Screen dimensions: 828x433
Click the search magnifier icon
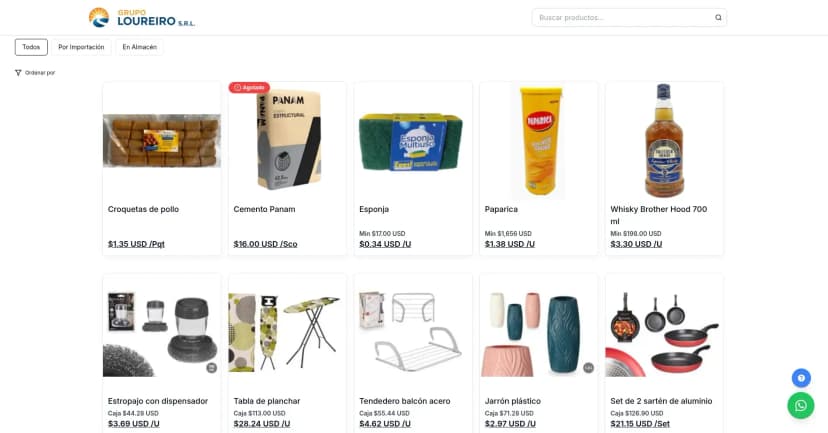coord(718,17)
